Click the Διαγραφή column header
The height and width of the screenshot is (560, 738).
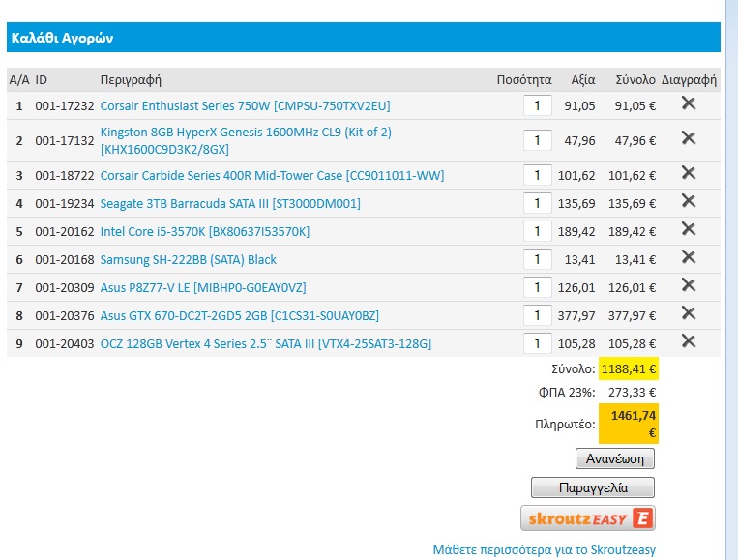coord(689,80)
